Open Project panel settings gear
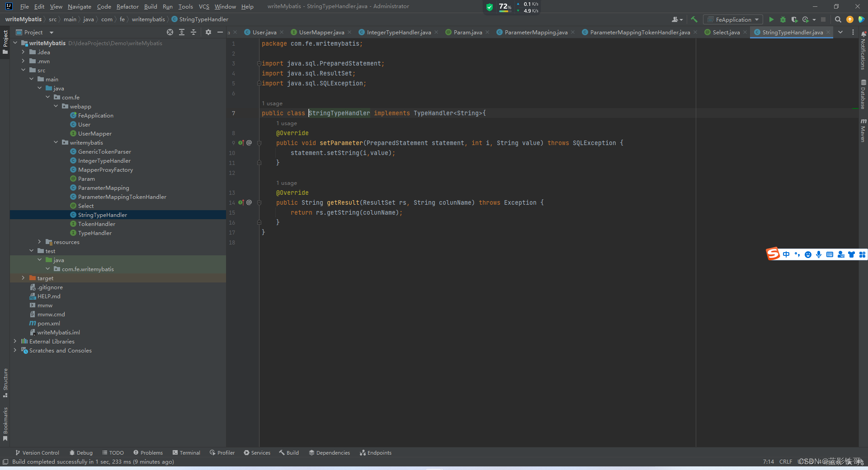The width and height of the screenshot is (868, 470). (x=208, y=32)
